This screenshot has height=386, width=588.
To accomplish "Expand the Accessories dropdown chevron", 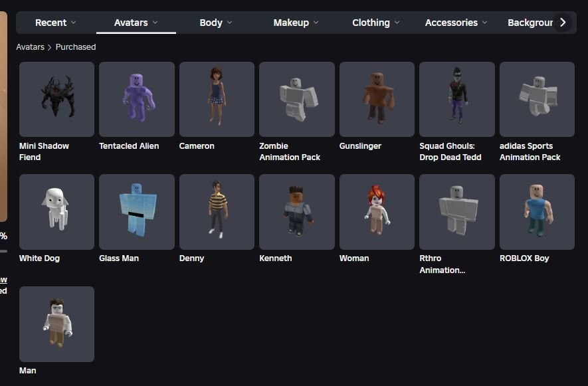I will tap(484, 23).
